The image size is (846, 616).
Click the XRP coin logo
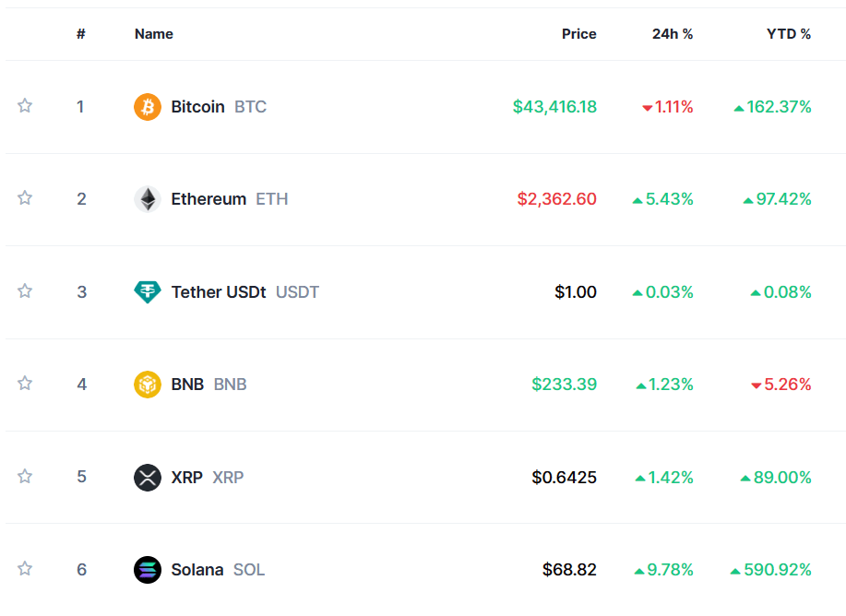(147, 477)
